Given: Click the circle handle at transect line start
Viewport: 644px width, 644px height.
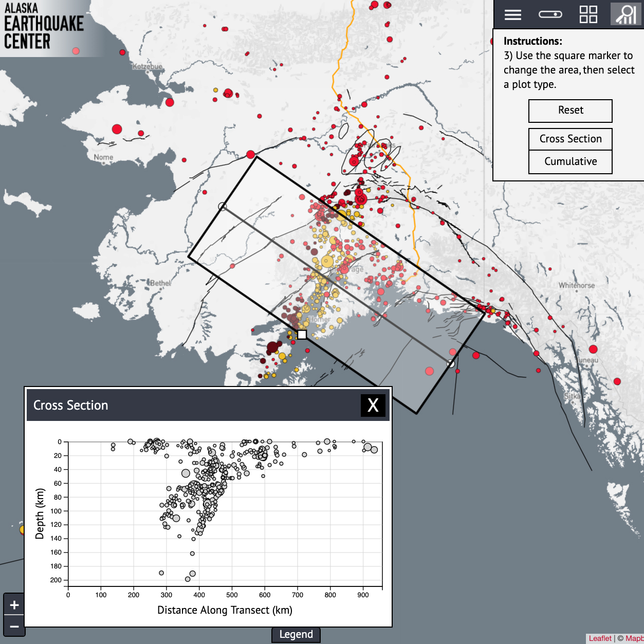Looking at the screenshot, I should pyautogui.click(x=222, y=206).
